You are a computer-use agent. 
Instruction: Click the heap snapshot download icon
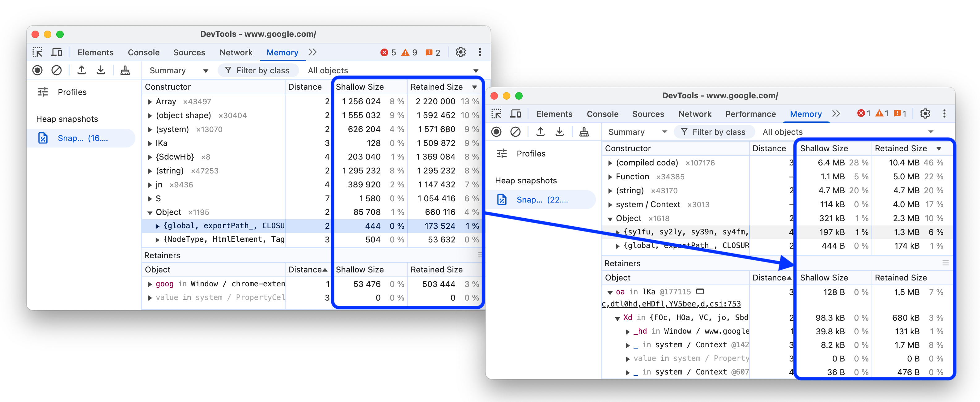point(100,71)
